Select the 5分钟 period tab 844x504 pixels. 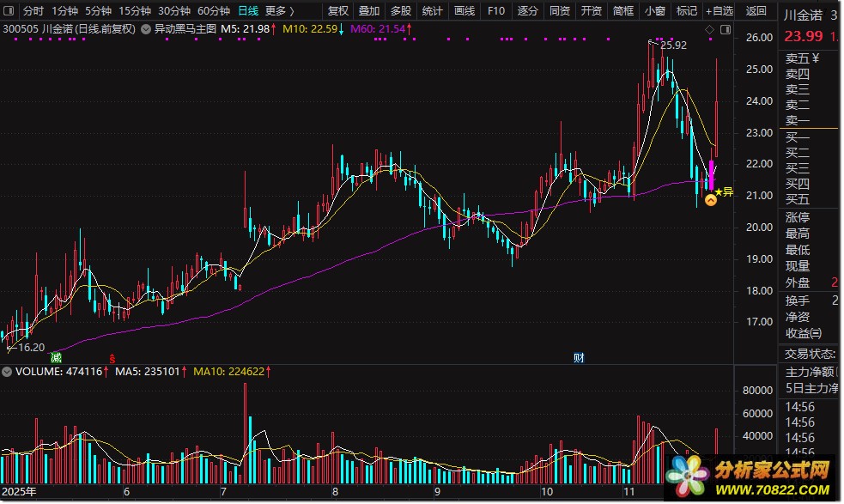99,11
